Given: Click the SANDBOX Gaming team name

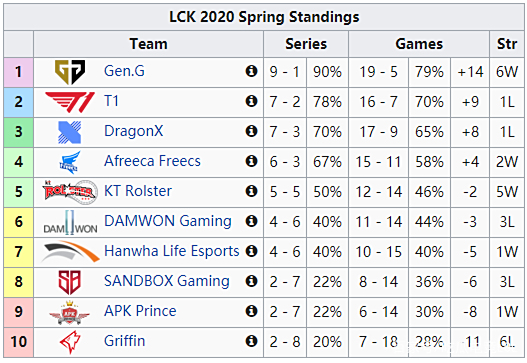Looking at the screenshot, I should 167,281.
